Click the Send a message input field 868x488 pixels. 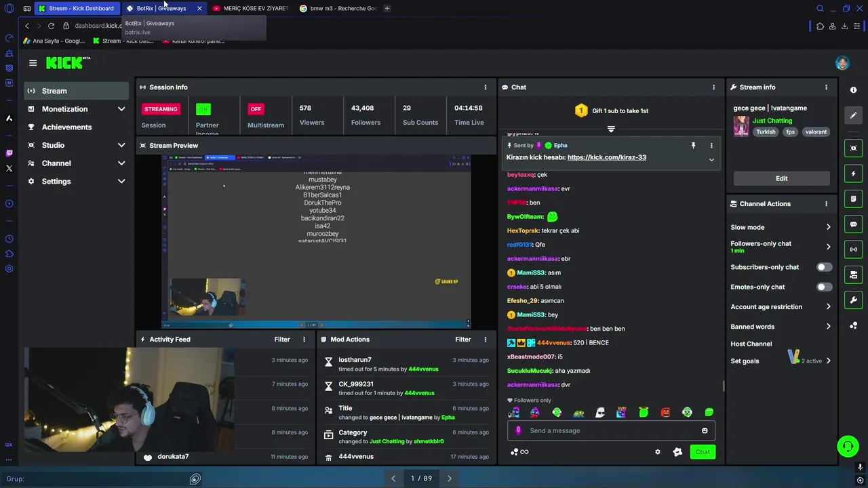[x=611, y=431]
